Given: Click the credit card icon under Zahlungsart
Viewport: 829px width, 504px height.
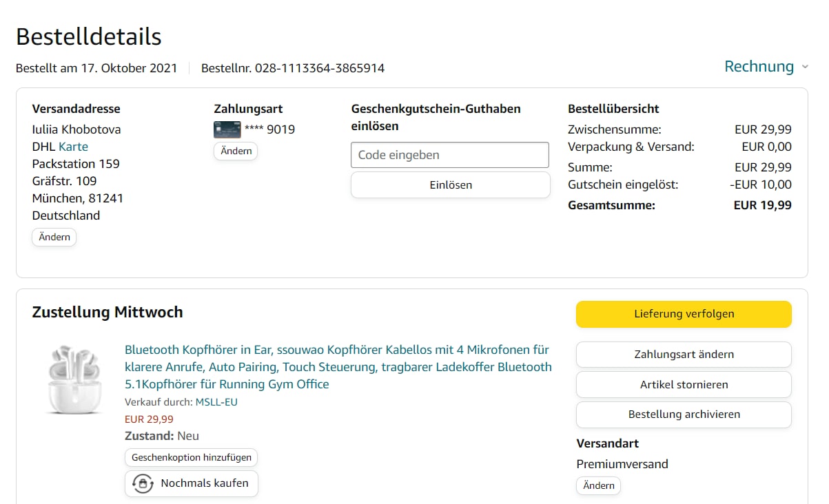Looking at the screenshot, I should [x=227, y=129].
